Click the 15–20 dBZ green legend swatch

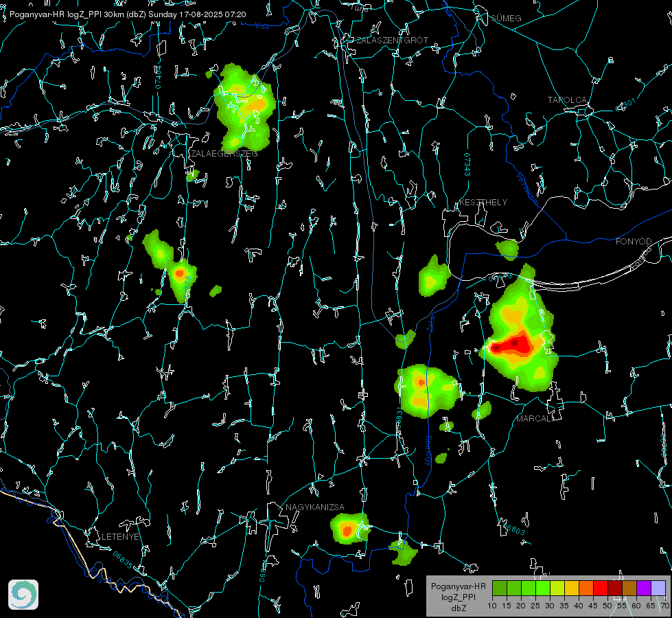coord(514,588)
